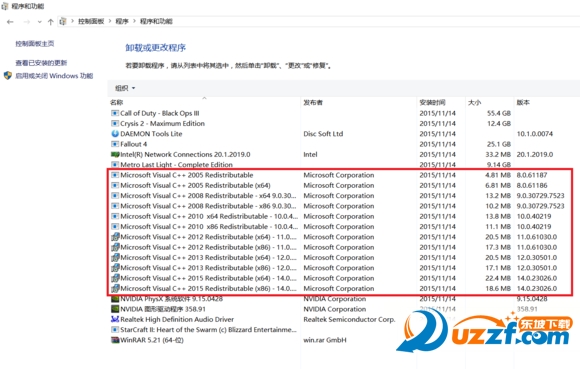Click the WinRAR 5.21 icon
Image resolution: width=580 pixels, height=369 pixels.
(115, 340)
